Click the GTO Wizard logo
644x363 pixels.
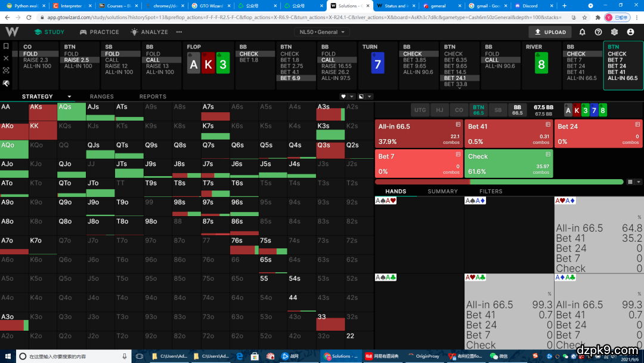coord(12,32)
